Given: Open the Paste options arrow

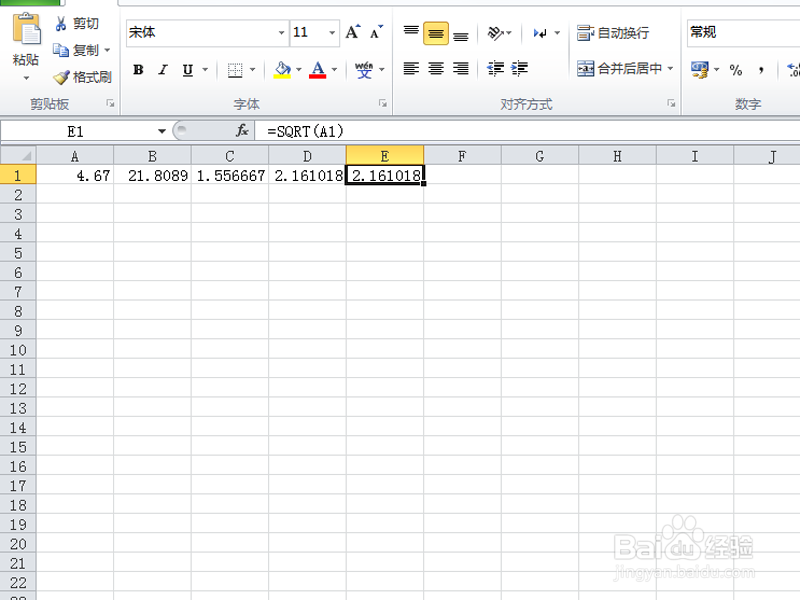Looking at the screenshot, I should click(26, 79).
